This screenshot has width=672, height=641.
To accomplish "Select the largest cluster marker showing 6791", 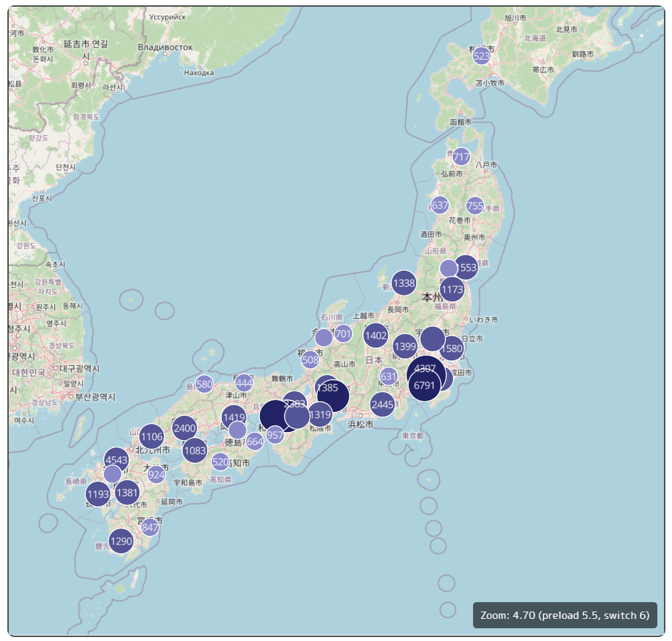I will click(425, 385).
